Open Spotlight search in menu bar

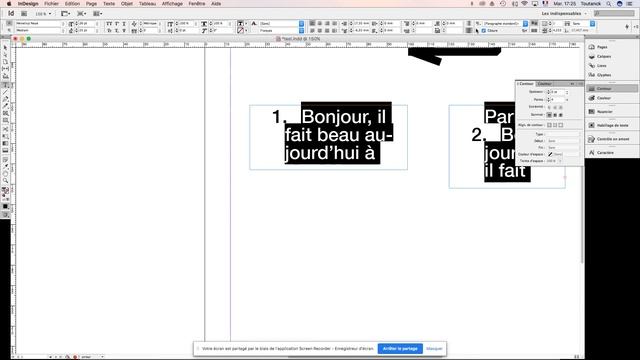tap(609, 4)
